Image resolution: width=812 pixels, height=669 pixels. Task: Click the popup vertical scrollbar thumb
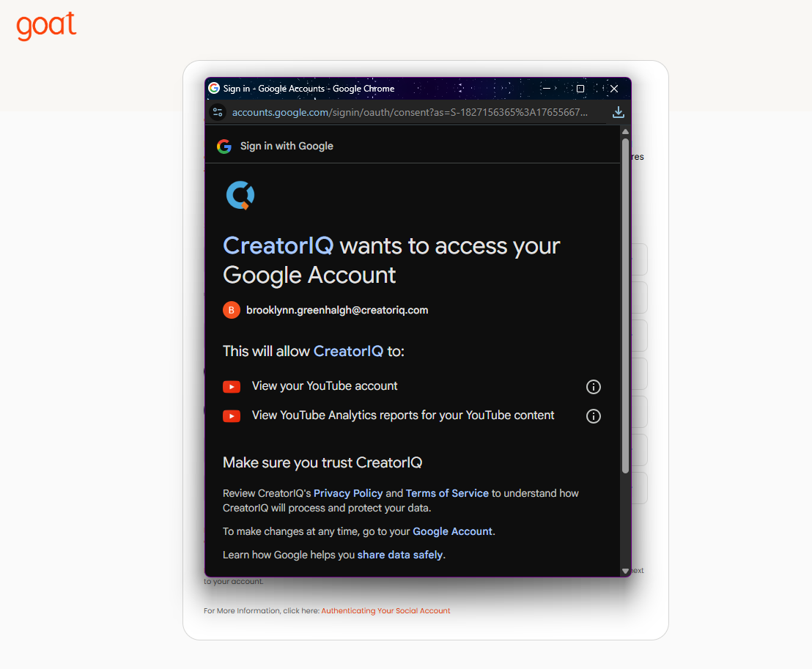(625, 306)
